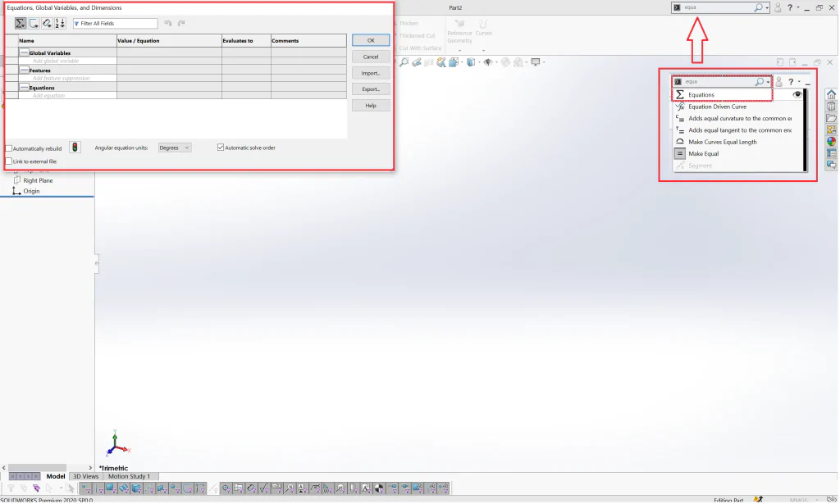The image size is (840, 504).
Task: Open SOLIDWORKS Forum chat icon in task pane
Action: [832, 166]
